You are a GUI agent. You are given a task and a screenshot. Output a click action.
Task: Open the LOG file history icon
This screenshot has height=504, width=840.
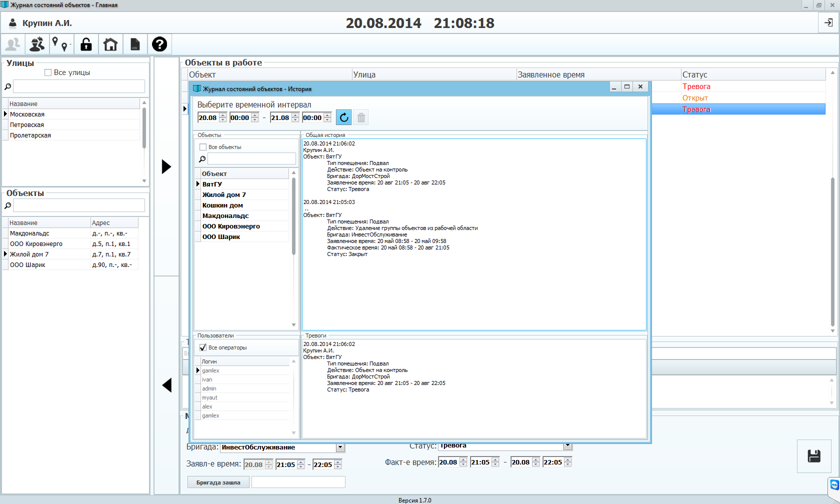point(135,44)
